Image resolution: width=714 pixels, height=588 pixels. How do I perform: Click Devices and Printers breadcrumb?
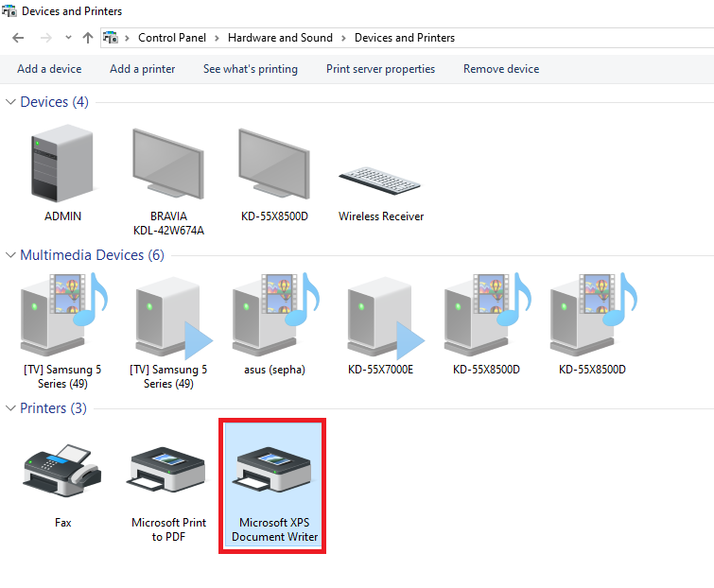(x=405, y=38)
